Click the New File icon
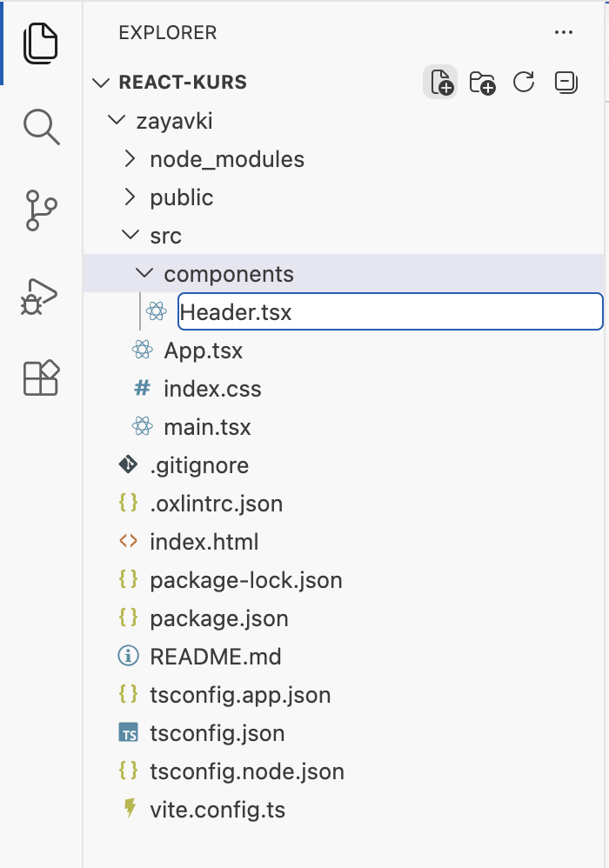 (x=440, y=83)
